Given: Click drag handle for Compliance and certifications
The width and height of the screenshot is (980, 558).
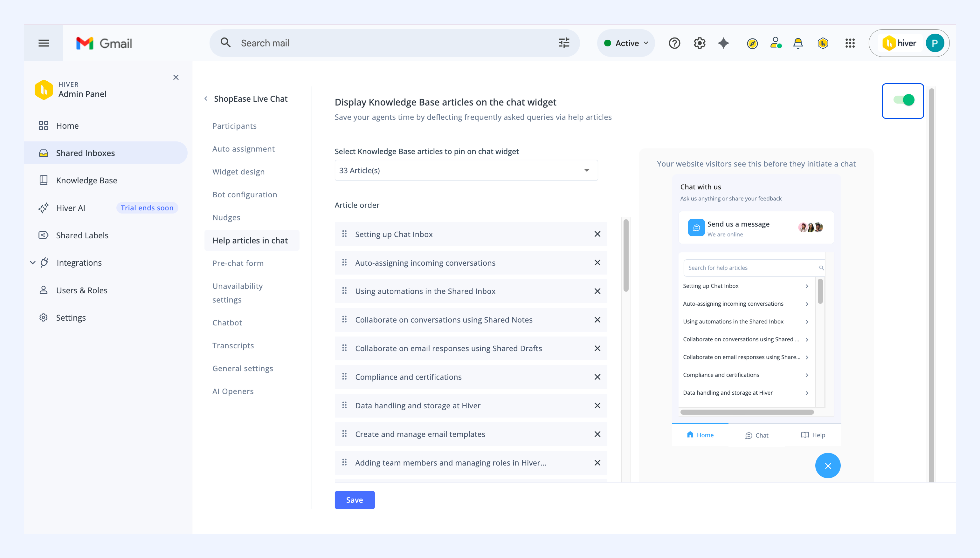Looking at the screenshot, I should tap(344, 377).
